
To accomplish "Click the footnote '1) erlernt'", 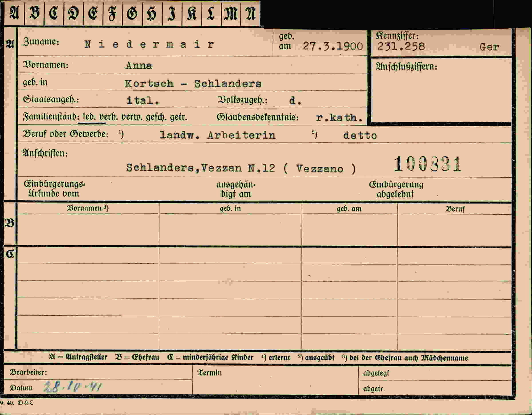I will coord(276,358).
